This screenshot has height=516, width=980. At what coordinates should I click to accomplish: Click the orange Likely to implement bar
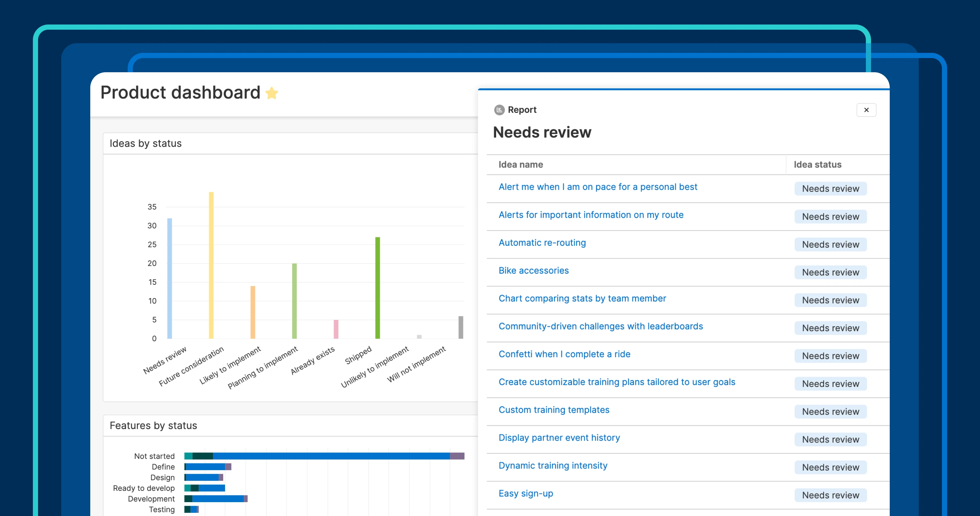pos(253,312)
